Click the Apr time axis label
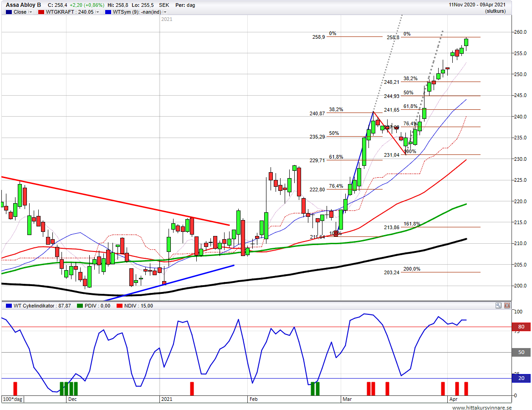The width and height of the screenshot is (532, 410). point(453,399)
